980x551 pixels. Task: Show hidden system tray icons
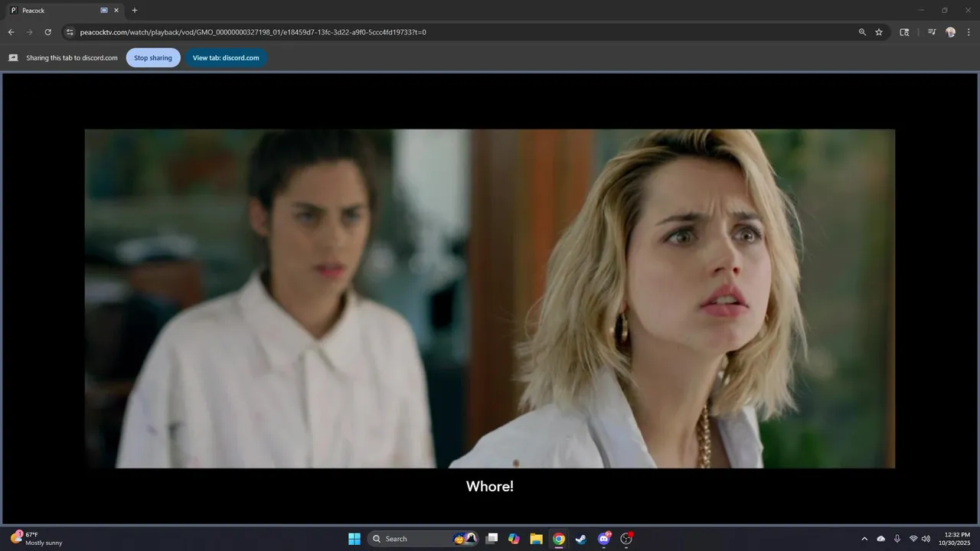tap(864, 539)
